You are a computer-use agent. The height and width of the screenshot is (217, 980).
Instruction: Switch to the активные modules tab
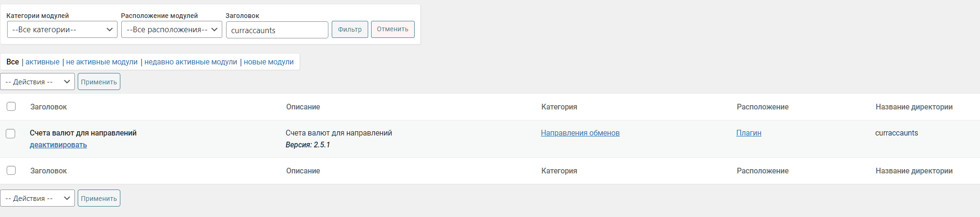pyautogui.click(x=43, y=62)
